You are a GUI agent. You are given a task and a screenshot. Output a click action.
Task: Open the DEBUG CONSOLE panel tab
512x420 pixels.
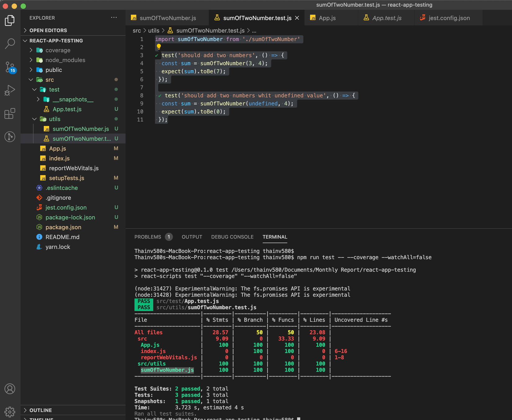232,237
